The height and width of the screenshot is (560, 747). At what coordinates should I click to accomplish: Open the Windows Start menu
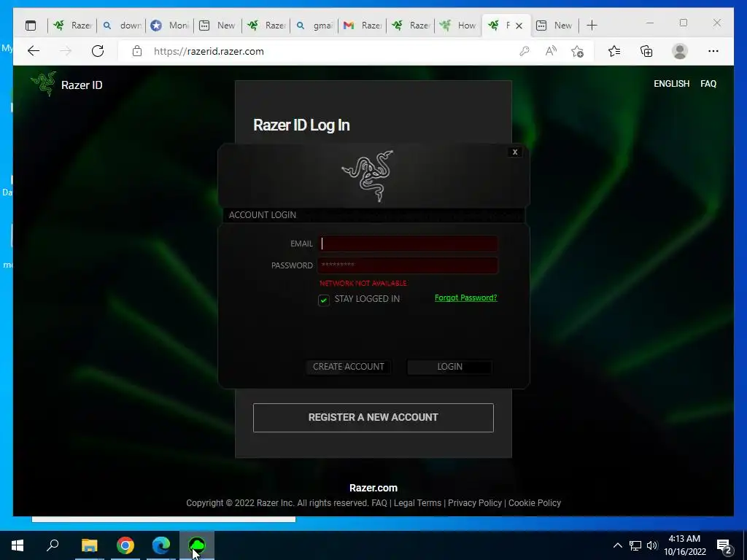click(18, 545)
